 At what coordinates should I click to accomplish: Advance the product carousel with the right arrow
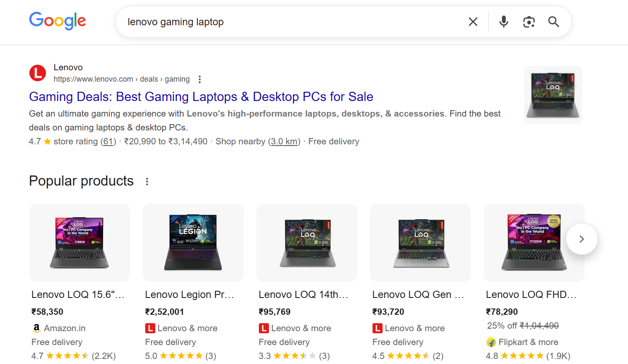pyautogui.click(x=582, y=239)
